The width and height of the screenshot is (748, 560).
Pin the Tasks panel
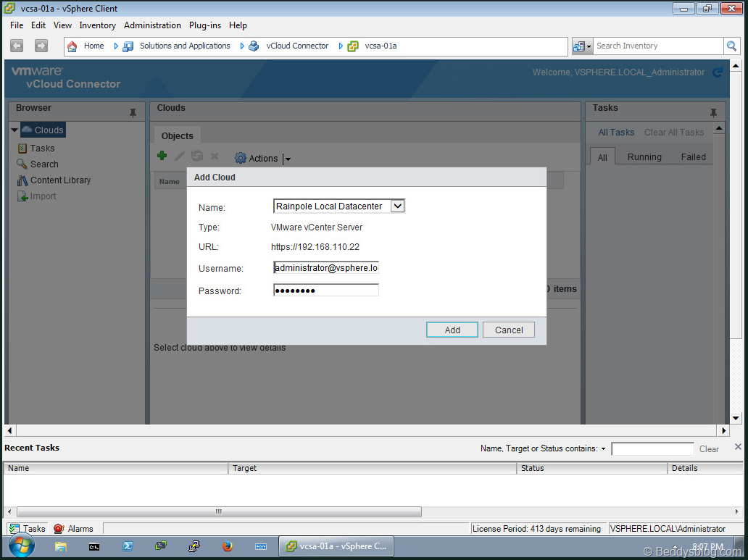pos(714,113)
